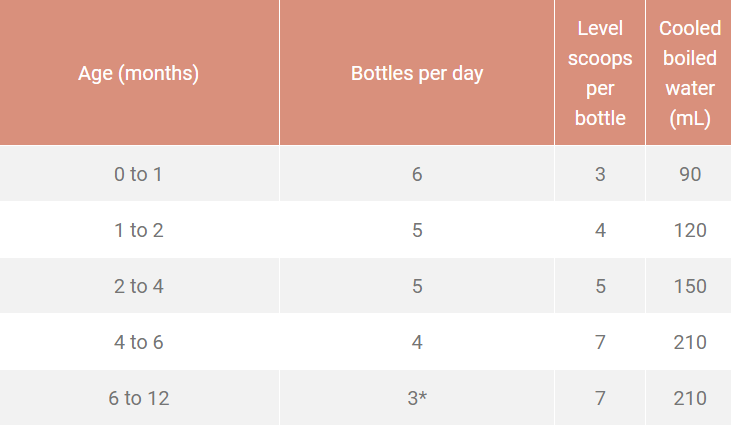Click bottles cell in 4 to 6 row

click(x=417, y=342)
